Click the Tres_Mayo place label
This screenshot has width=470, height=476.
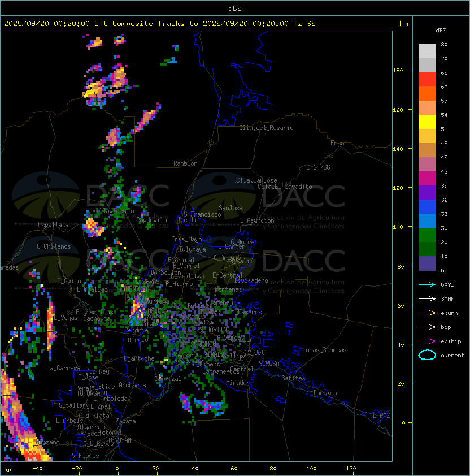[x=186, y=239]
